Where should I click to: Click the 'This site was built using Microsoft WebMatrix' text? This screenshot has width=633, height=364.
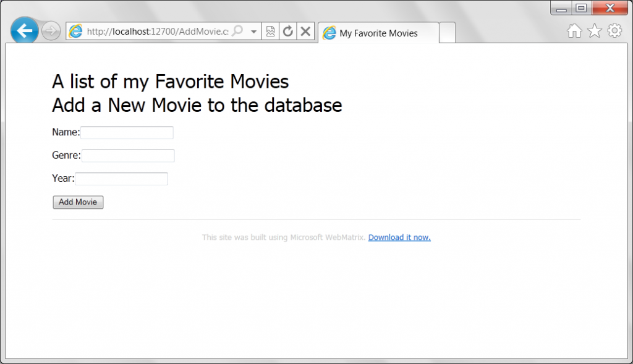click(x=284, y=237)
